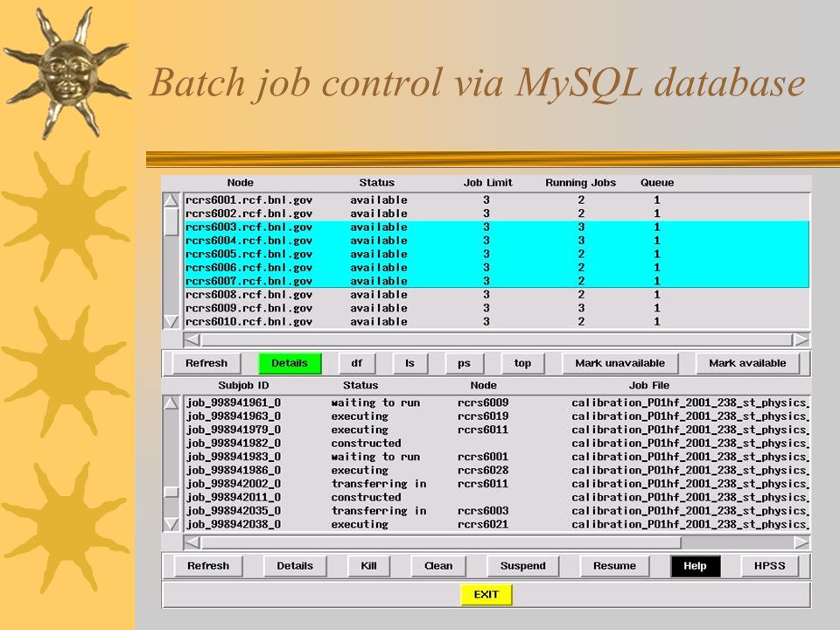Click the HPSS button
This screenshot has width=840, height=630.
[x=769, y=566]
